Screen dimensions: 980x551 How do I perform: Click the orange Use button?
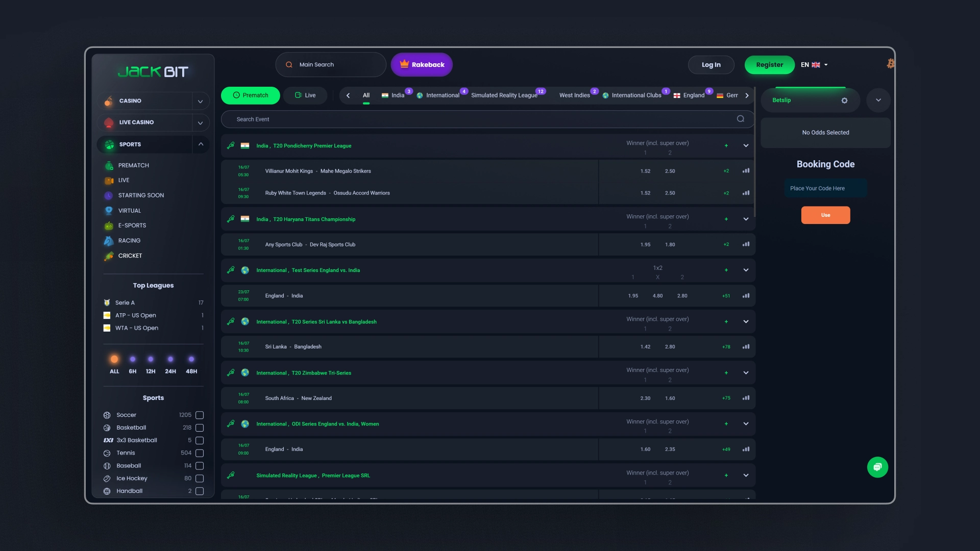tap(825, 215)
